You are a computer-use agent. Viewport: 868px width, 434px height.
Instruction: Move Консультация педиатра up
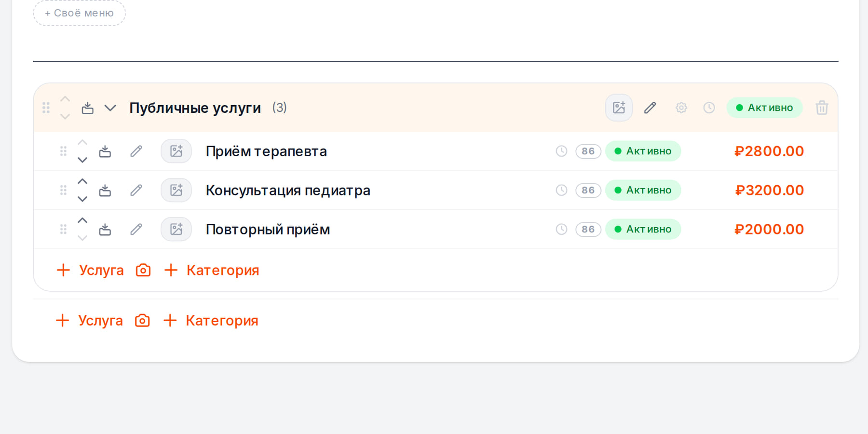coord(82,181)
